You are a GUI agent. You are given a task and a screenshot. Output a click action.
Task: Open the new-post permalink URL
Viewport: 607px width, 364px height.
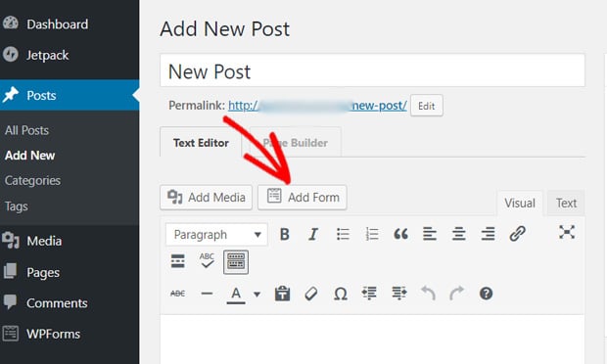(317, 106)
